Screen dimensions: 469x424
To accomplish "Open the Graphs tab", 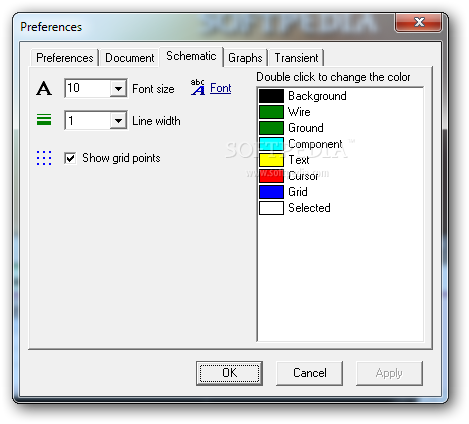I will 245,58.
